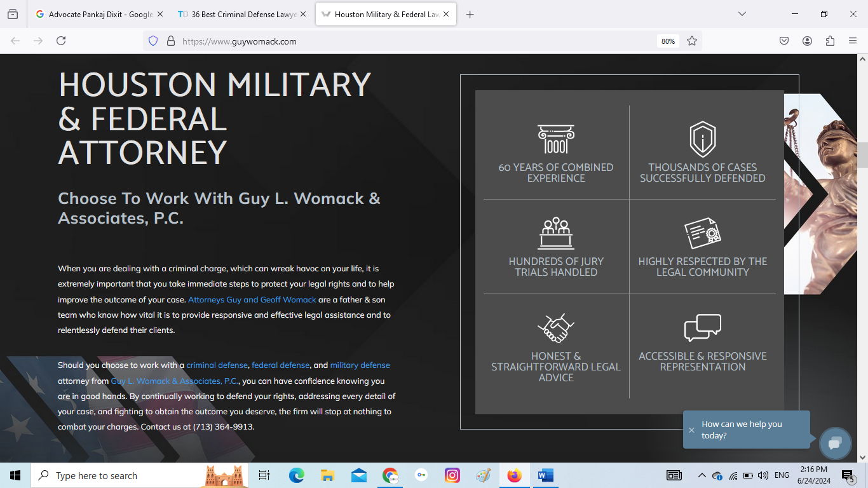The image size is (868, 488).
Task: Open the Windows Start menu
Action: [15, 475]
